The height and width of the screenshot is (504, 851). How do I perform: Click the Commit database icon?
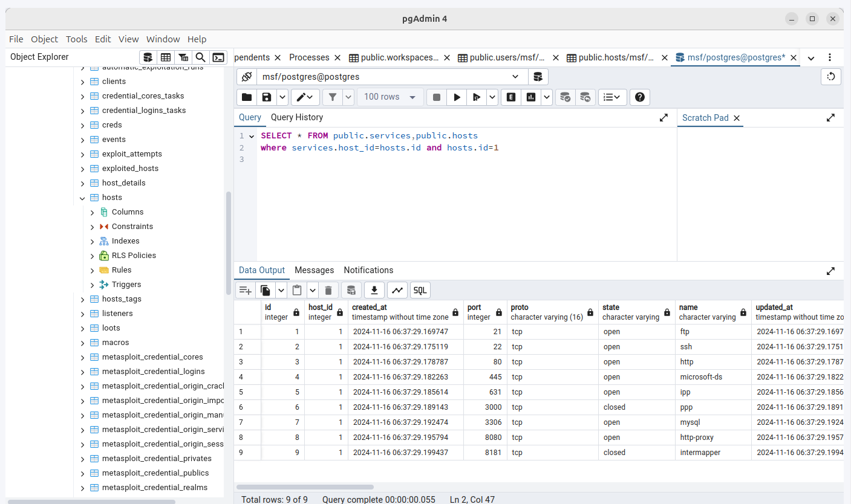pos(565,97)
